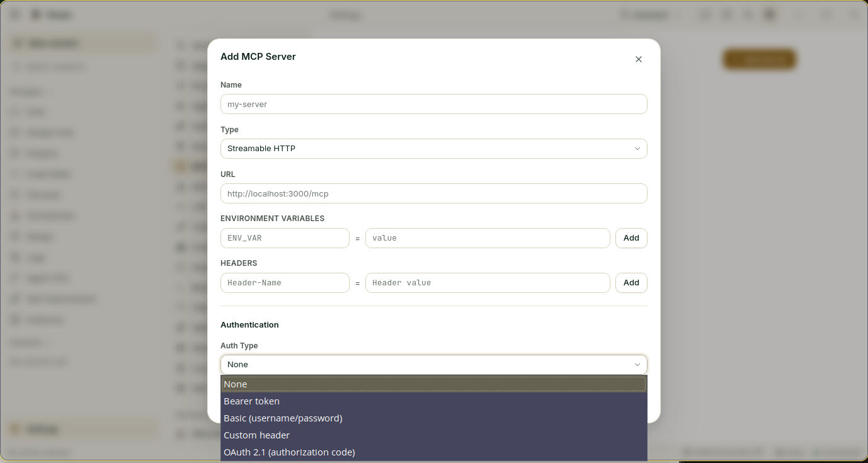The width and height of the screenshot is (868, 463).
Task: Collapse the Auth Type dropdown
Action: point(433,365)
